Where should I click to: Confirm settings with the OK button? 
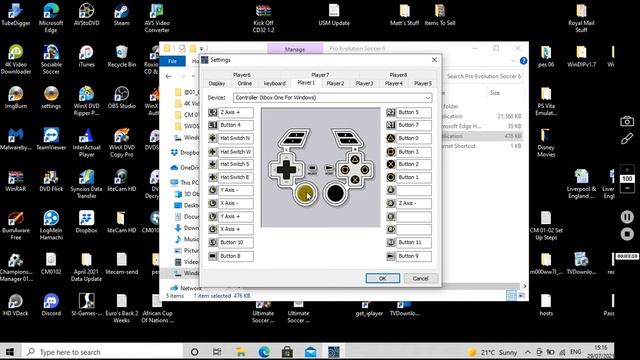pos(382,278)
